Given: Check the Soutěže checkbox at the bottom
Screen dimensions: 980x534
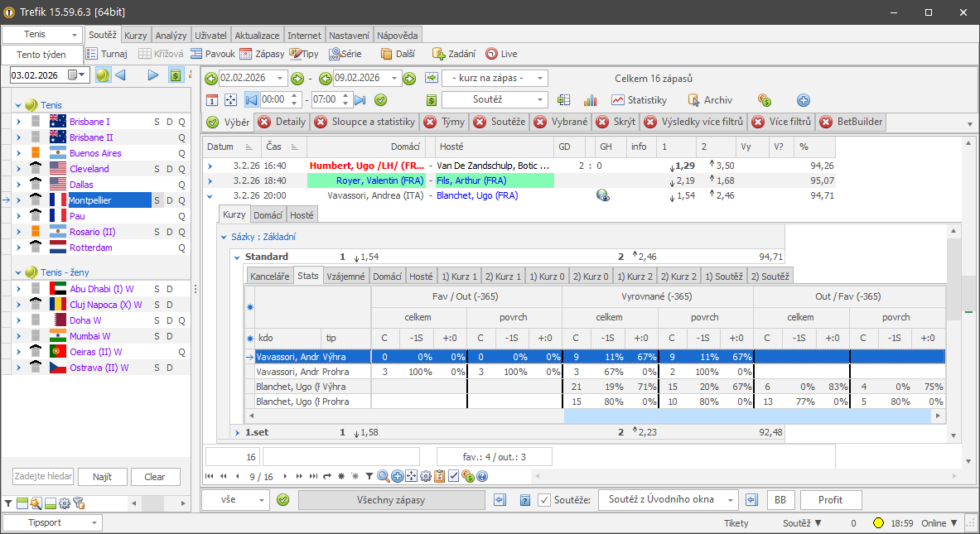Looking at the screenshot, I should click(543, 500).
